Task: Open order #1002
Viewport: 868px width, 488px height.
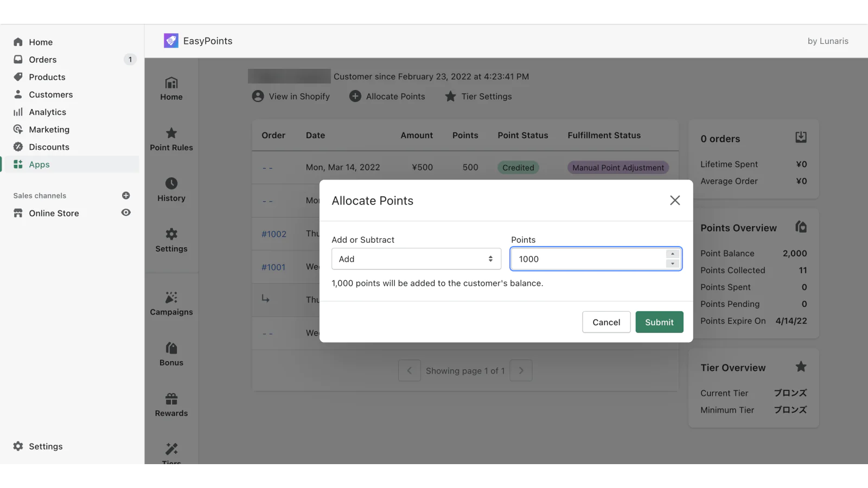Action: [274, 234]
